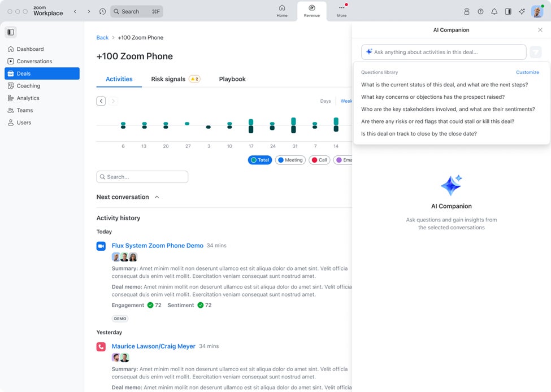The width and height of the screenshot is (551, 392).
Task: Close the AI Companion panel
Action: [x=540, y=30]
